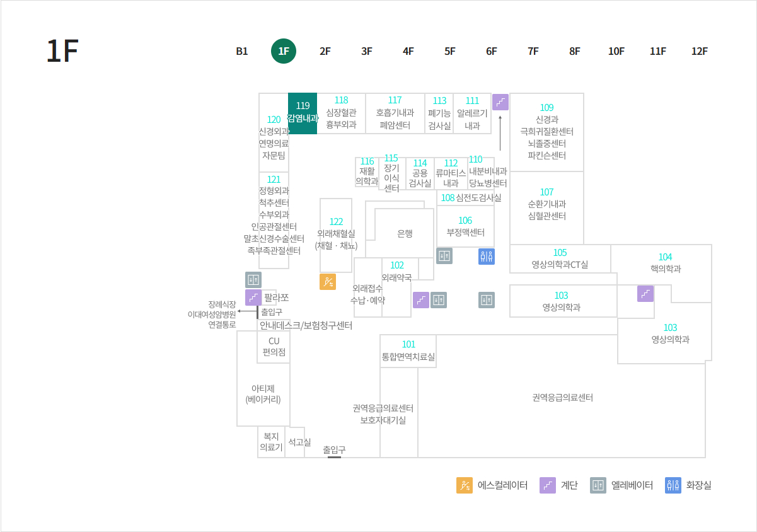Image resolution: width=757 pixels, height=532 pixels.
Task: Click the blue restroom icon below 부정맥센터
Action: point(487,256)
